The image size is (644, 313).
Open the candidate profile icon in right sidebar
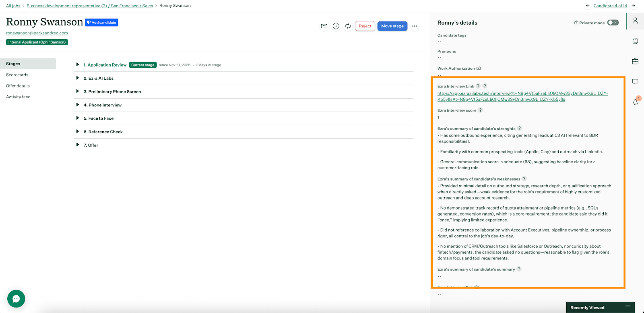[x=635, y=21]
